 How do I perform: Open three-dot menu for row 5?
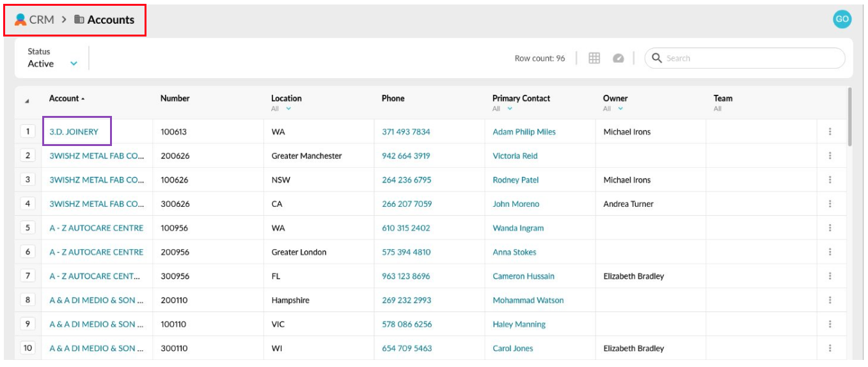click(x=830, y=228)
